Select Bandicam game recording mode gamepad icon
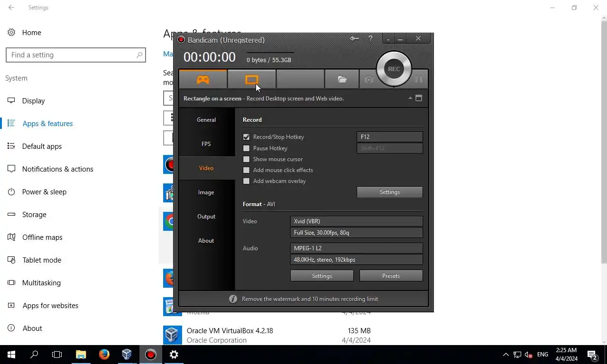This screenshot has height=364, width=607. pos(203,80)
